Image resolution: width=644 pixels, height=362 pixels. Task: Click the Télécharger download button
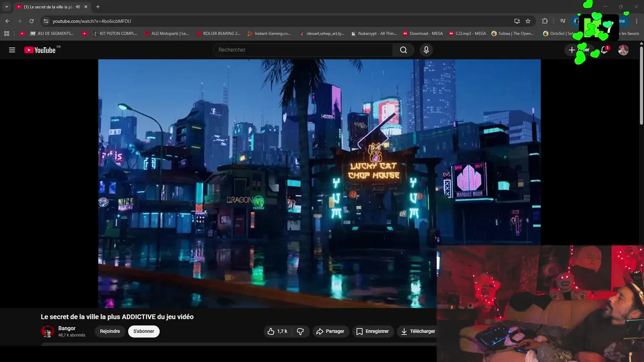point(418,331)
